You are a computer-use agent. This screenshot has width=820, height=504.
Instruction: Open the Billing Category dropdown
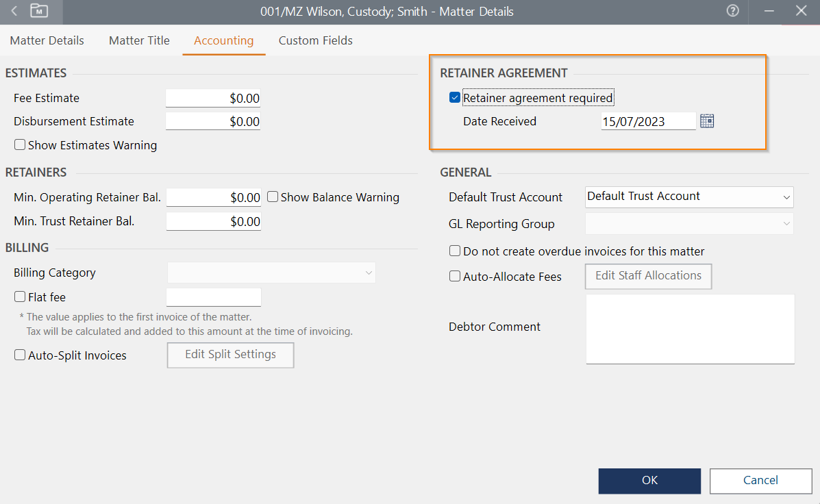pos(271,273)
